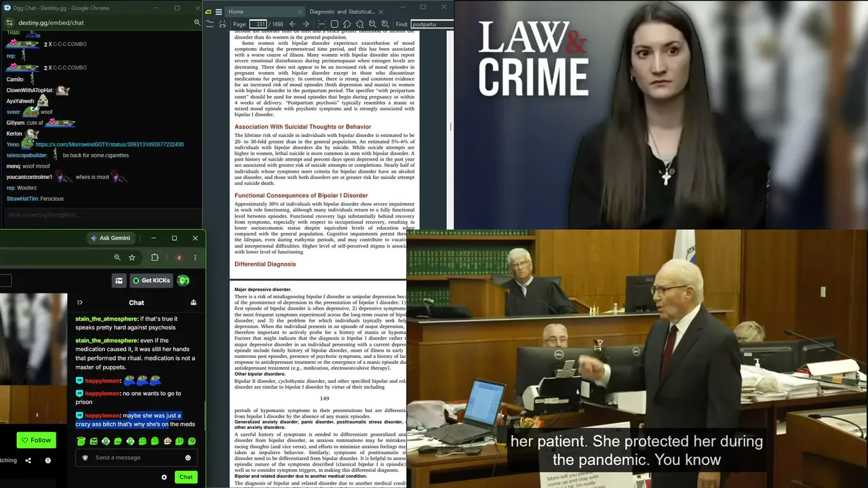
Task: Open site info icon beside destiny.gg address
Action: (x=8, y=22)
